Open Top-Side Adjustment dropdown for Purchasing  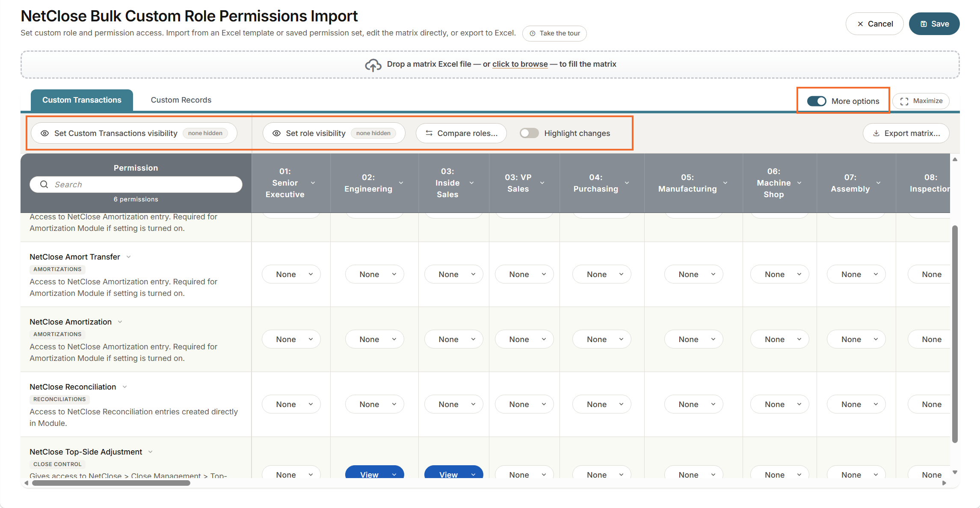[x=602, y=472]
